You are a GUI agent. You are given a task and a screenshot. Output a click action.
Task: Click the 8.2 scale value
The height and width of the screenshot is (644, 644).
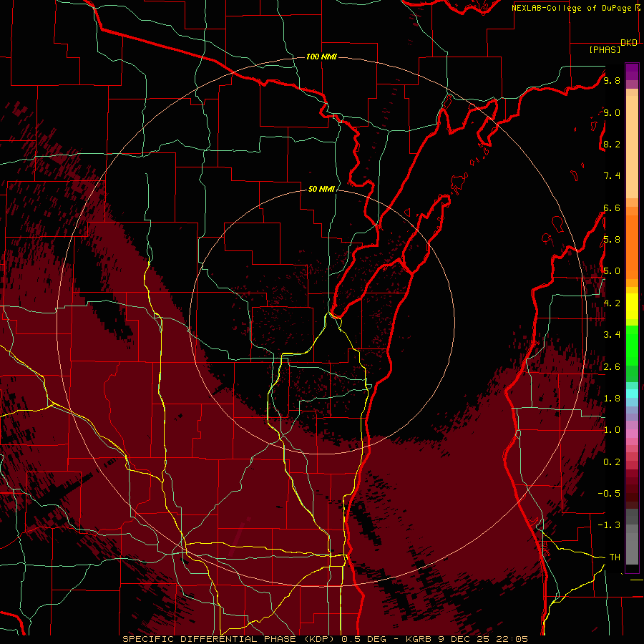pyautogui.click(x=612, y=144)
